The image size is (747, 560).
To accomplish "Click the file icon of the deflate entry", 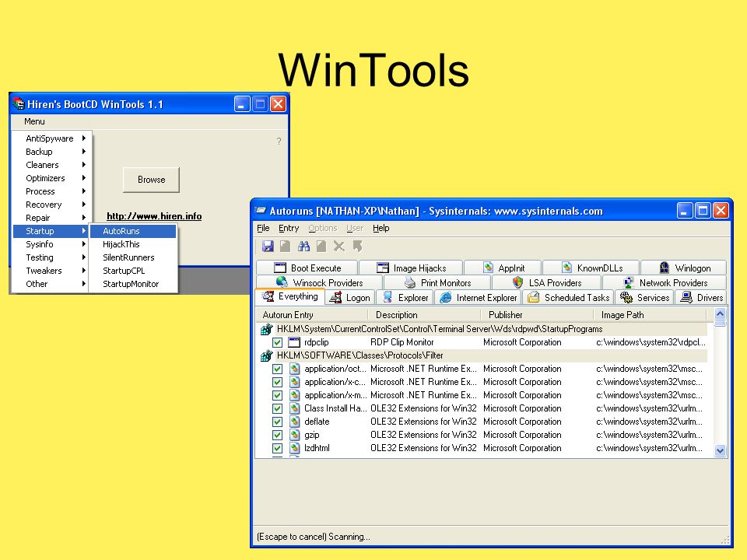I will pos(295,422).
